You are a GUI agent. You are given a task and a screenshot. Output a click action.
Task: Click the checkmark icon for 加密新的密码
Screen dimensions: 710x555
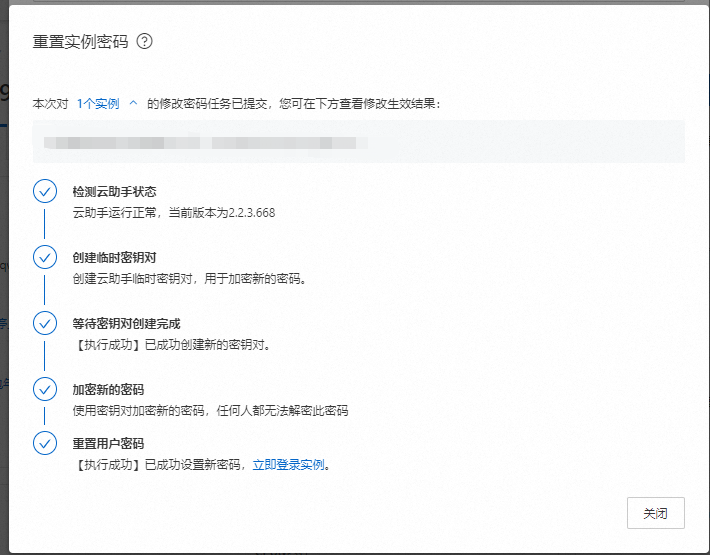coord(45,389)
